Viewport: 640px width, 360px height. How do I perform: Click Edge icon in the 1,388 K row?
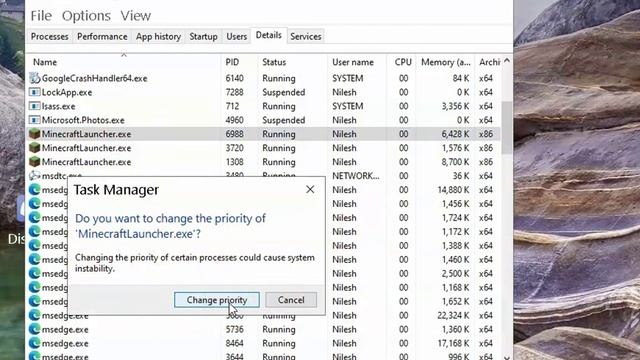(35, 245)
